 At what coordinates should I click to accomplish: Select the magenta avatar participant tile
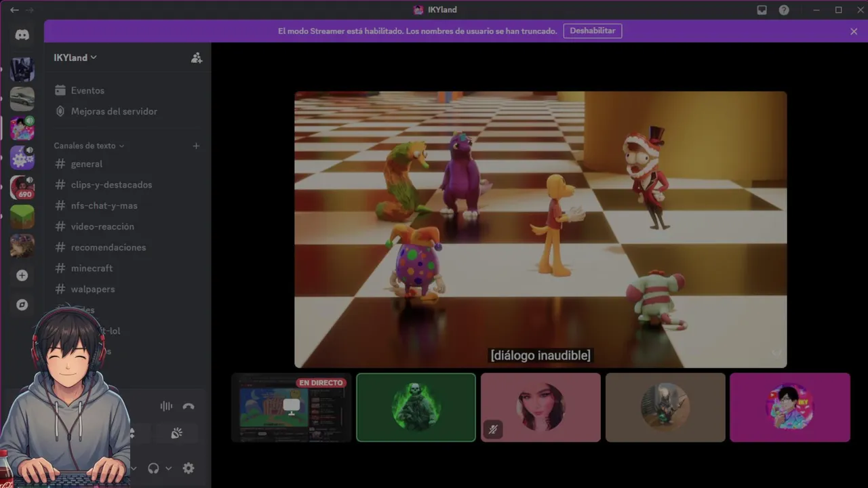point(790,407)
